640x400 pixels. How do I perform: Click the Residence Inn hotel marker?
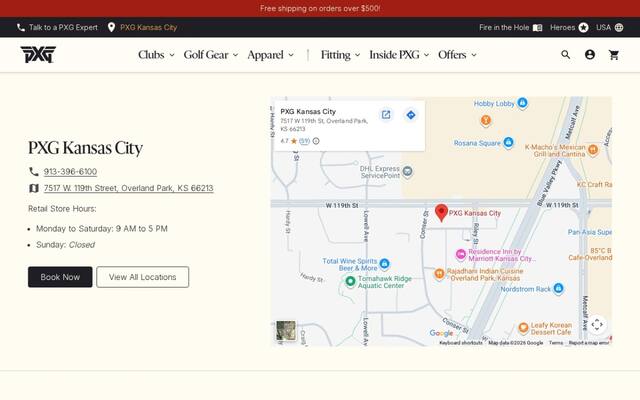point(460,254)
